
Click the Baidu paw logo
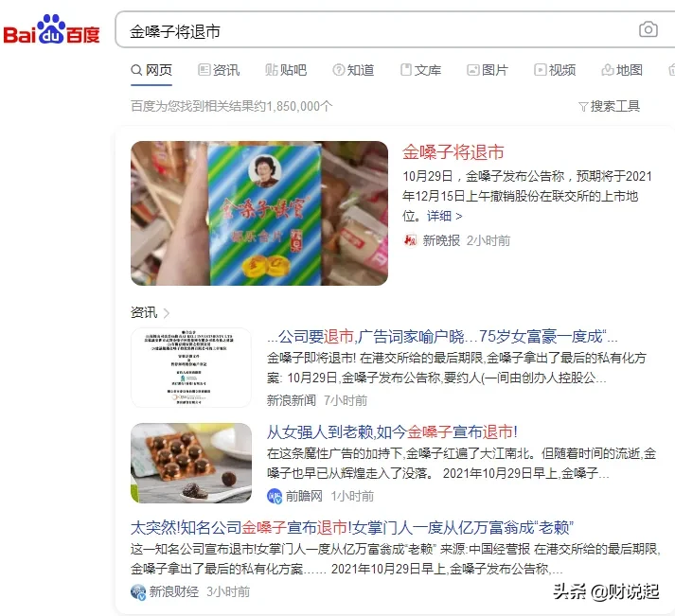[51, 29]
